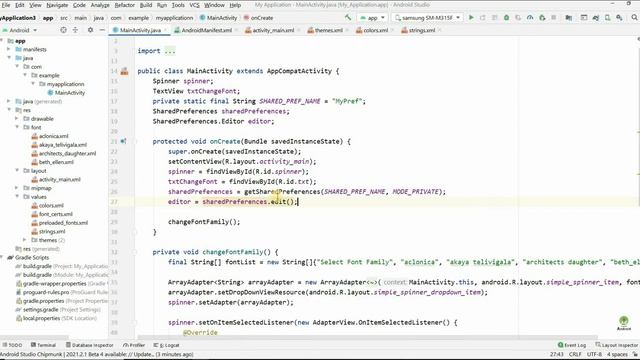Click Attach Debugger to Android Process icon

pyautogui.click(x=542, y=18)
